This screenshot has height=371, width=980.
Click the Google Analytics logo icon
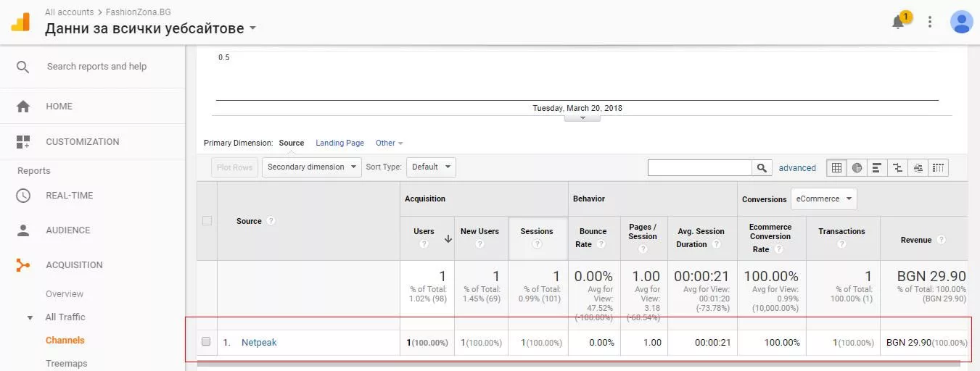[20, 21]
